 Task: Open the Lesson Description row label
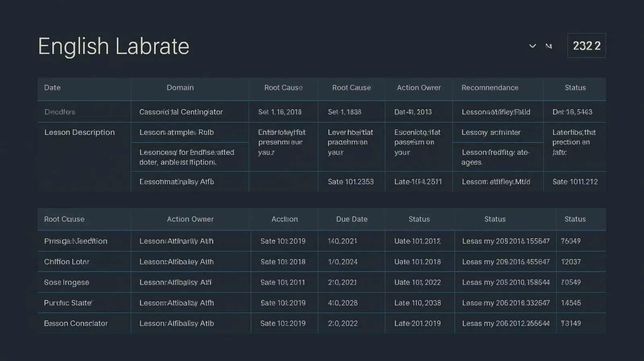click(x=79, y=133)
